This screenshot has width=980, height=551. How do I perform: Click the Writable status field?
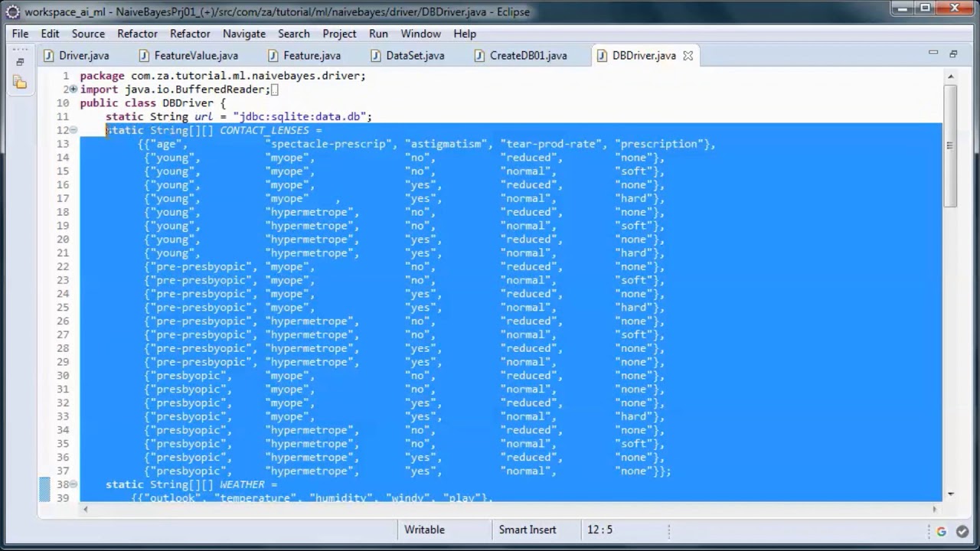tap(424, 530)
